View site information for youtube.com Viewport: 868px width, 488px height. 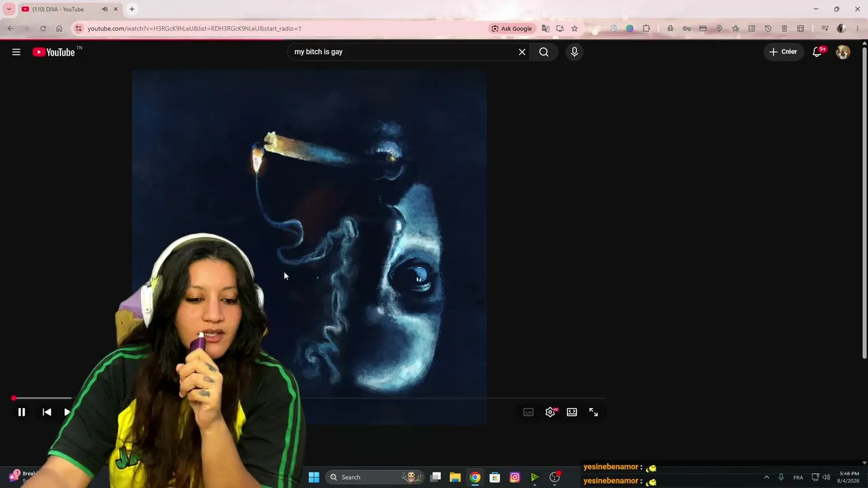[79, 28]
